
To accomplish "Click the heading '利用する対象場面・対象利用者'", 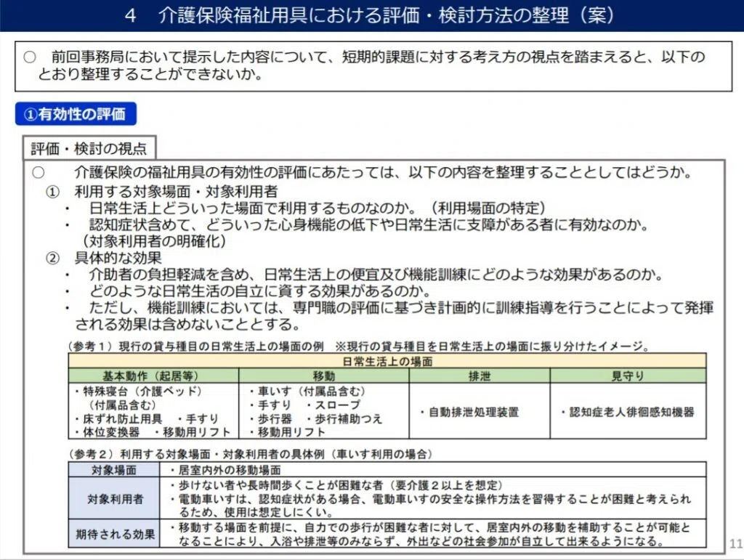I will (176, 192).
